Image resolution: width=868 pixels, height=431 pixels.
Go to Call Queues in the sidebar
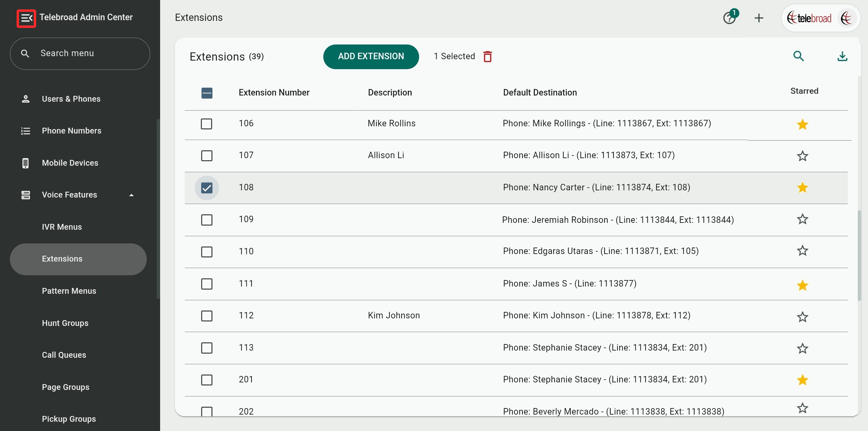[64, 355]
